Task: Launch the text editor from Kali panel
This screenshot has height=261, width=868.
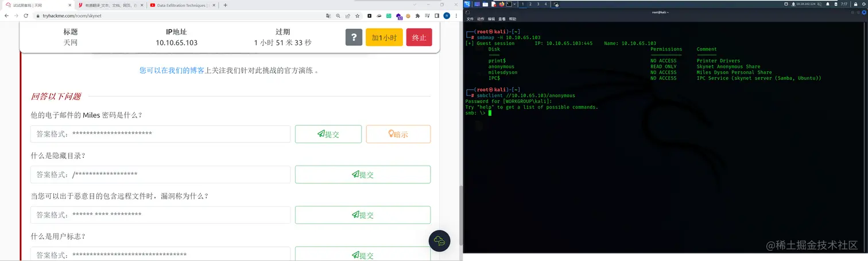Action: (x=493, y=4)
